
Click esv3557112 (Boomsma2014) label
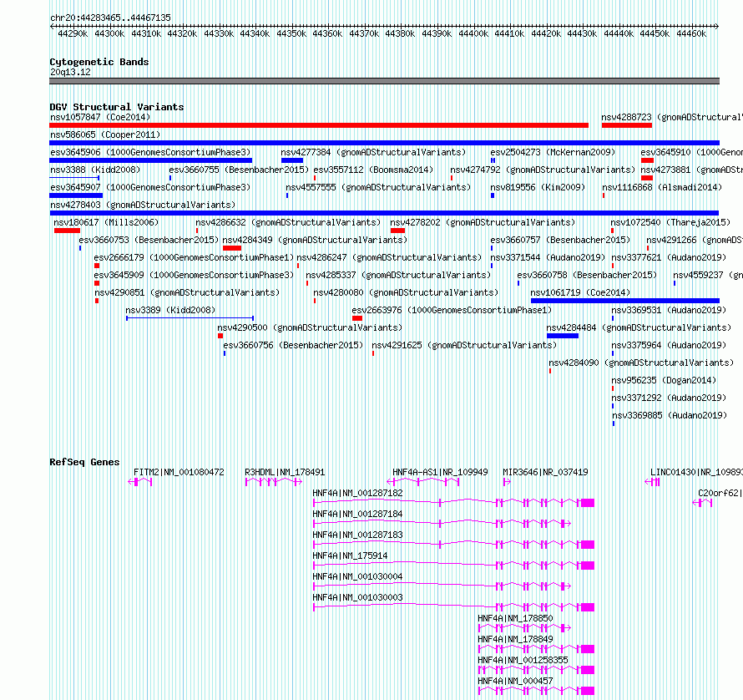click(x=373, y=170)
